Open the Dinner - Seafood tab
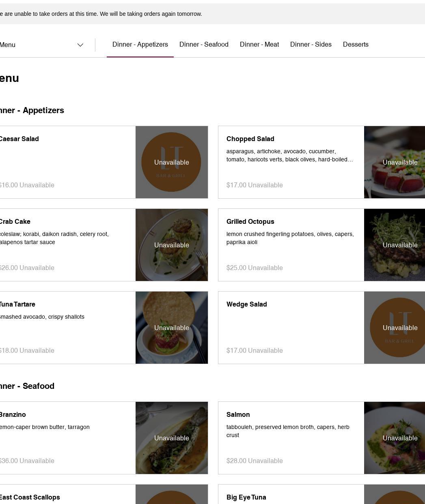425x504 pixels. [x=204, y=45]
